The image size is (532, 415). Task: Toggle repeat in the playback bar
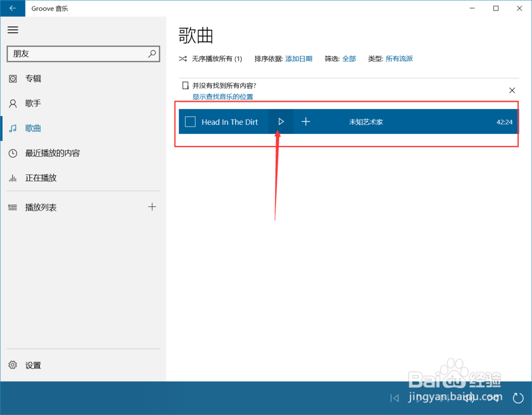[x=518, y=398]
